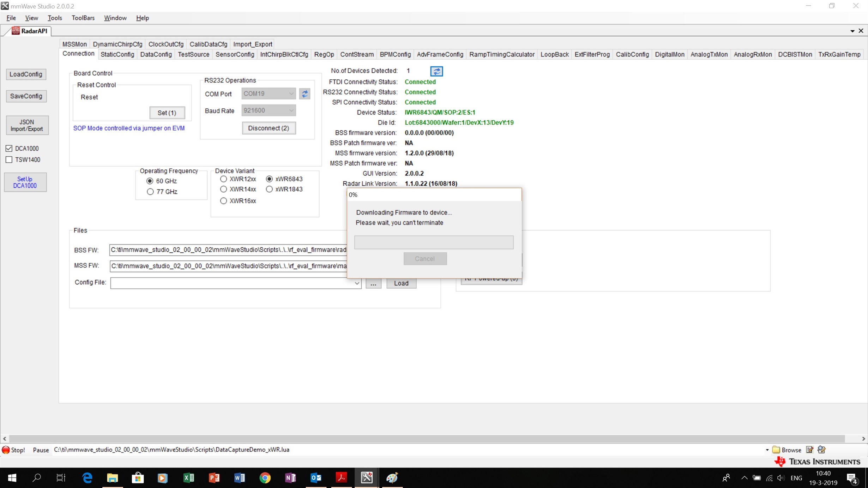The image size is (868, 488).
Task: Edit the current script with the notepad icon
Action: click(x=810, y=450)
